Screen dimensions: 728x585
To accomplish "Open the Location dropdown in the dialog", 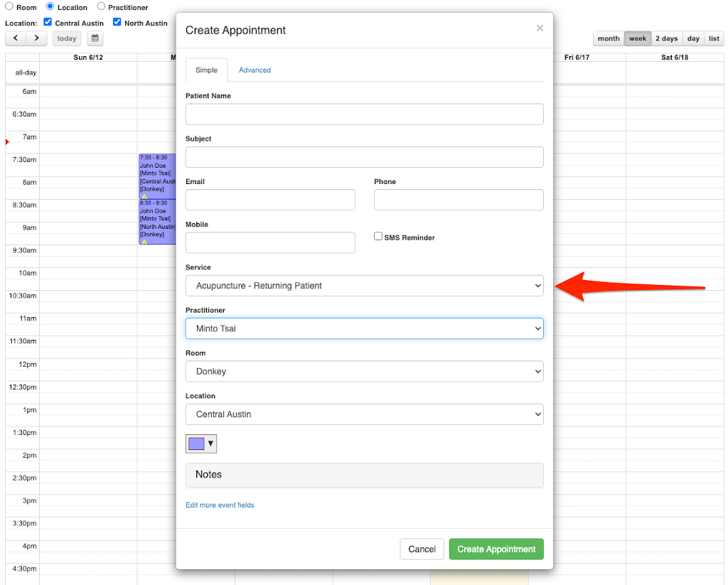I will (364, 414).
